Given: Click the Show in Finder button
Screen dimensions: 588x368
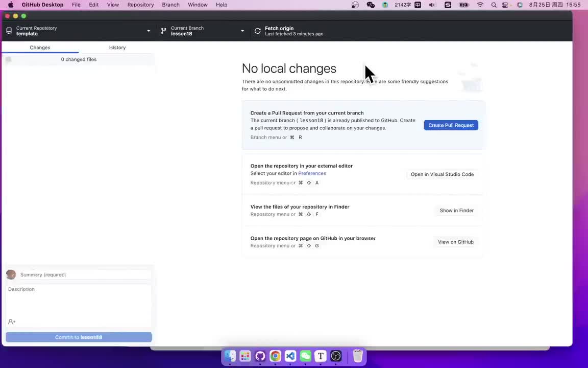Looking at the screenshot, I should pyautogui.click(x=456, y=210).
